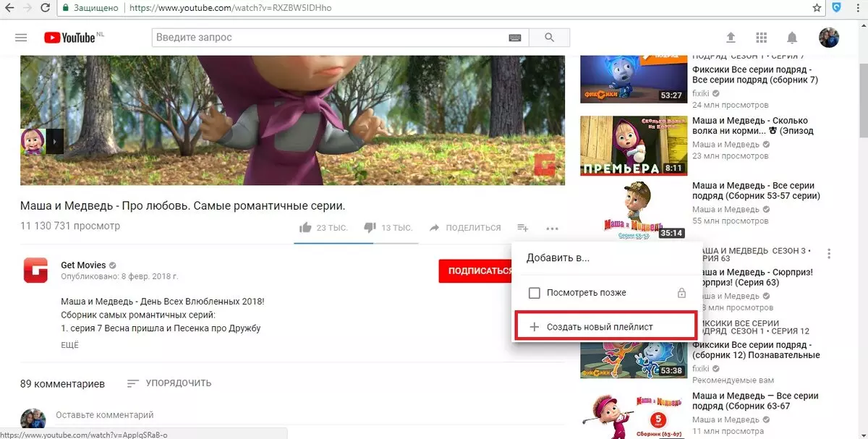Viewport: 868px width, 439px height.
Task: Click the secure padlock site info
Action: point(67,9)
